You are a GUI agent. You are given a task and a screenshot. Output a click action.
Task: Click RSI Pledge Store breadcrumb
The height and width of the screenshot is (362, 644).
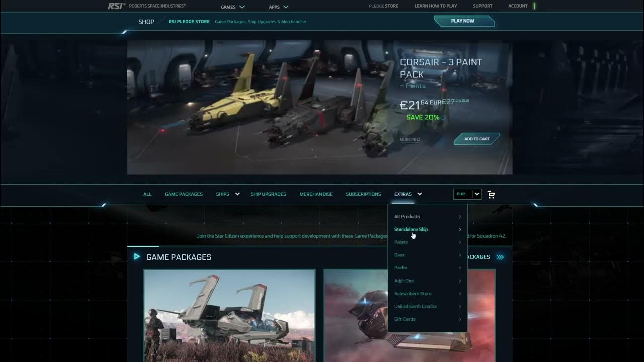189,22
